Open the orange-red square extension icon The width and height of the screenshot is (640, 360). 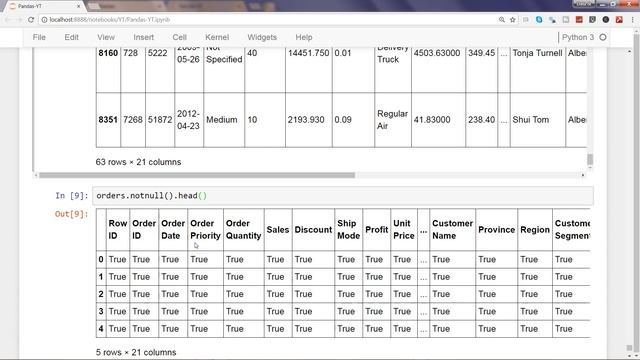(579, 20)
